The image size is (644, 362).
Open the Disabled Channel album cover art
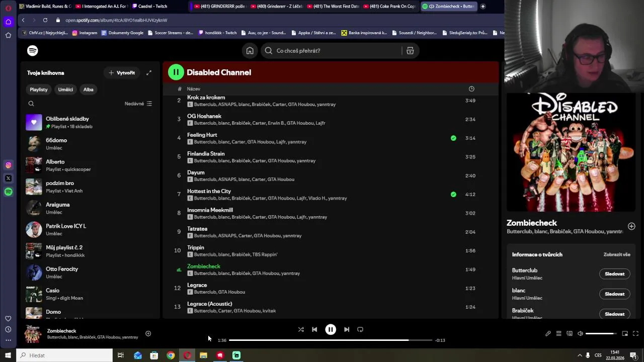571,152
